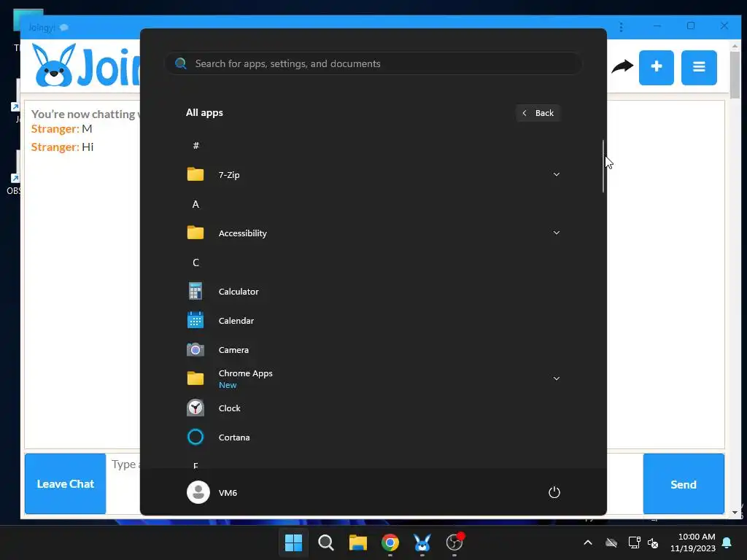
Task: Click the C letter index header
Action: tap(196, 262)
